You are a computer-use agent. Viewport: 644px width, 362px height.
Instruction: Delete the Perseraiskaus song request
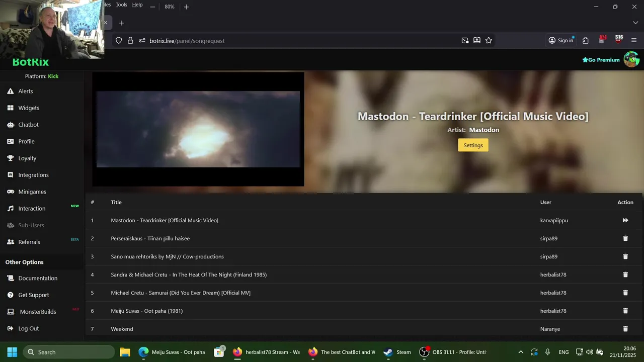(x=625, y=238)
